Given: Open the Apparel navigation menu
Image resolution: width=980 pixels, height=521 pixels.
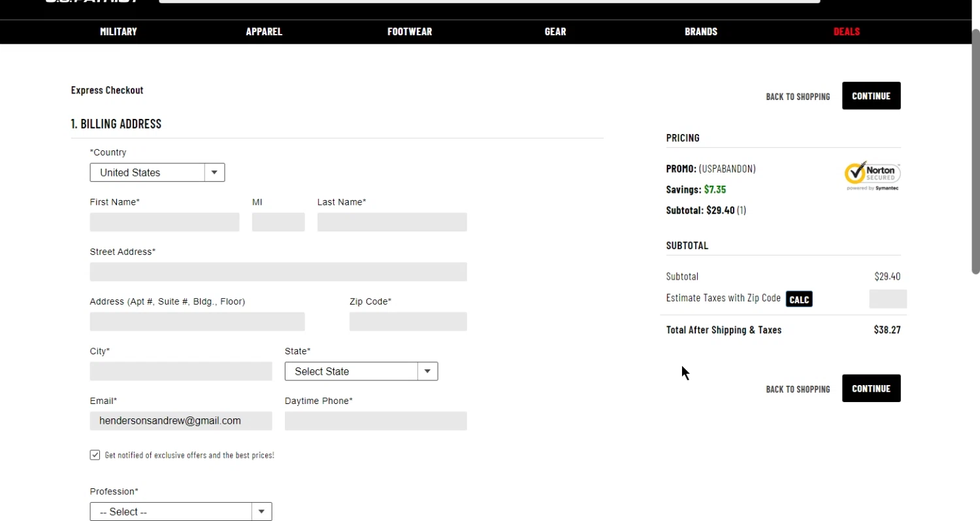Looking at the screenshot, I should pyautogui.click(x=264, y=31).
